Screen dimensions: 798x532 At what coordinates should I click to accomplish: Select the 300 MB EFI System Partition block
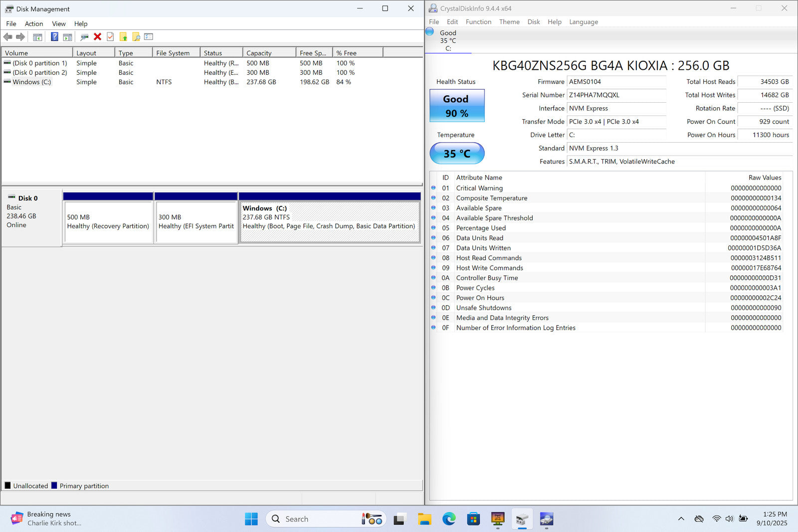[x=196, y=222]
